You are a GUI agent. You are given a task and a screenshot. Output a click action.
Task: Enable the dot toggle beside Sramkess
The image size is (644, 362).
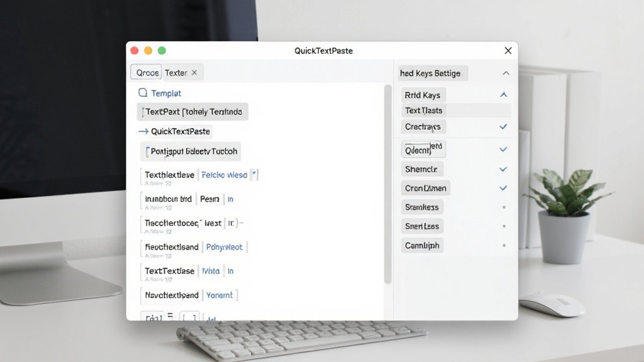pos(504,207)
